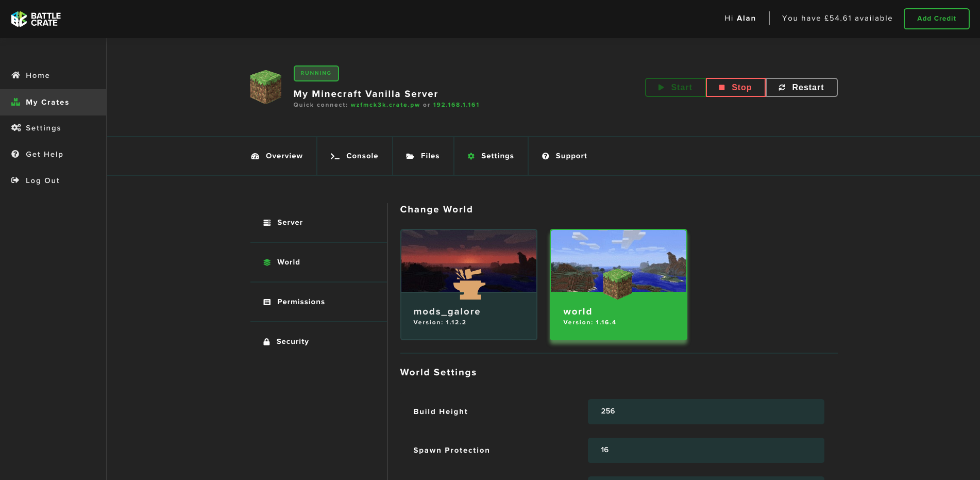This screenshot has height=480, width=980.
Task: Click the Battle Crate logo
Action: [36, 19]
